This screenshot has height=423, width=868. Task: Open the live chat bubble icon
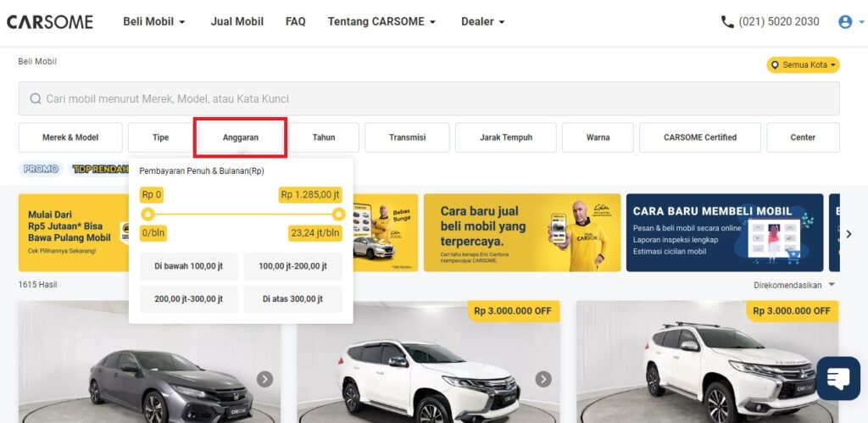point(838,378)
